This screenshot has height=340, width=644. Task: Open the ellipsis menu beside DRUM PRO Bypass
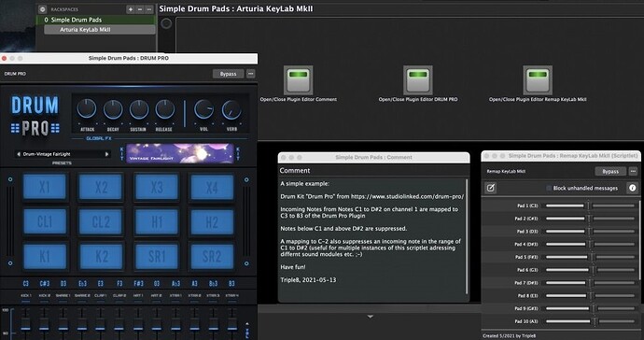[x=250, y=74]
